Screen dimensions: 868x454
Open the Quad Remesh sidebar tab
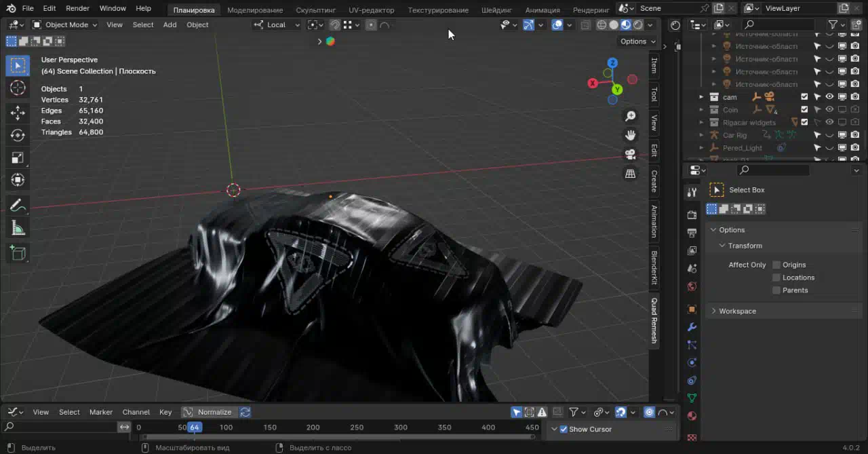click(x=654, y=320)
